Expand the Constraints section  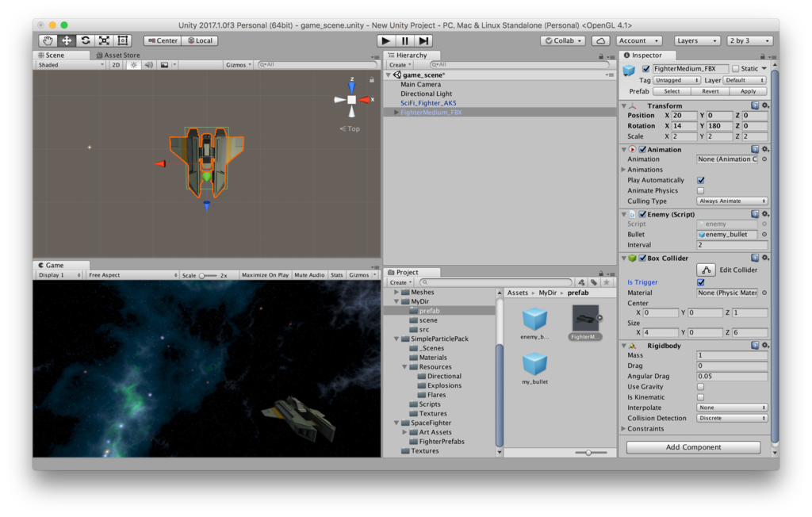coord(623,429)
